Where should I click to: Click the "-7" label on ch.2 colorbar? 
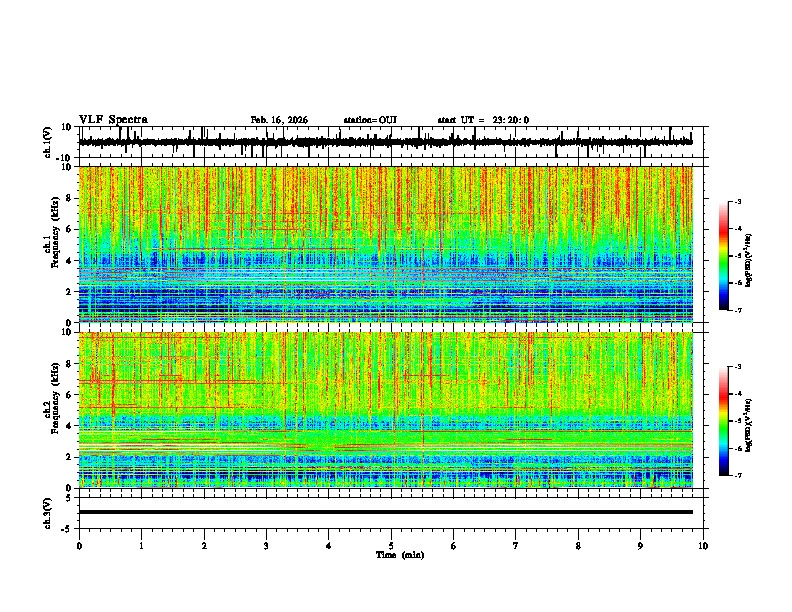tap(737, 475)
